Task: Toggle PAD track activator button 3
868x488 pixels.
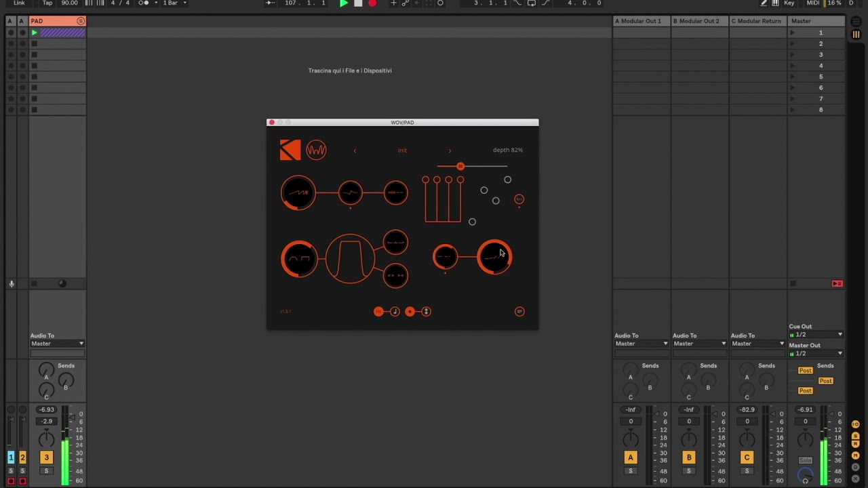Action: 47,457
